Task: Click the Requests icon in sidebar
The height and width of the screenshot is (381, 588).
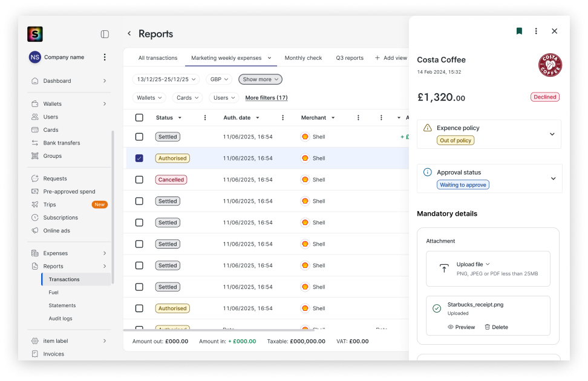Action: [35, 178]
